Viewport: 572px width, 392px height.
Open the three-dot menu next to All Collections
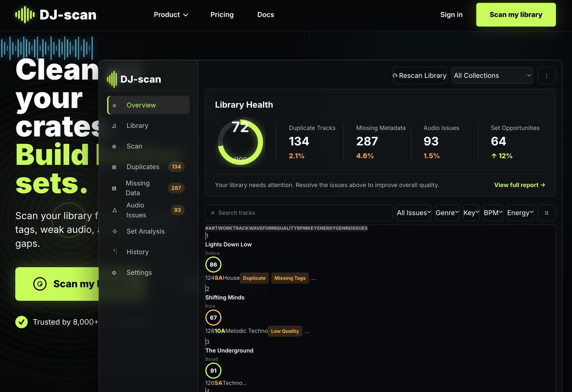(x=547, y=75)
